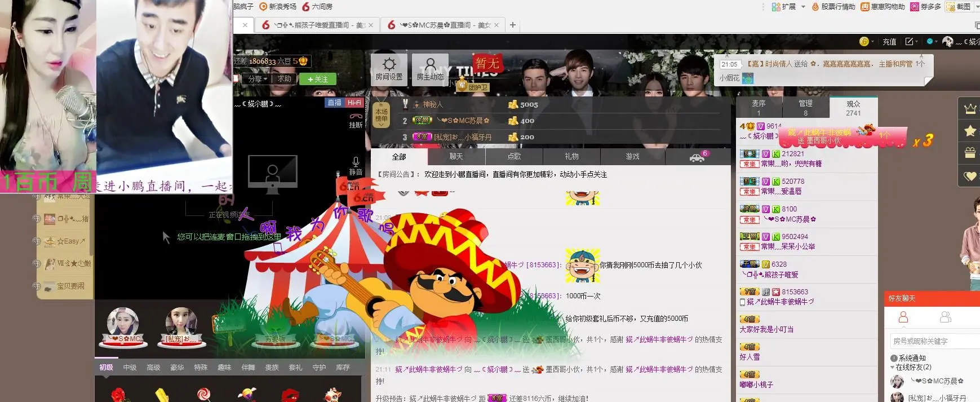Open the 房间设置 room settings gear
Screen dimensions: 980x402
click(389, 69)
